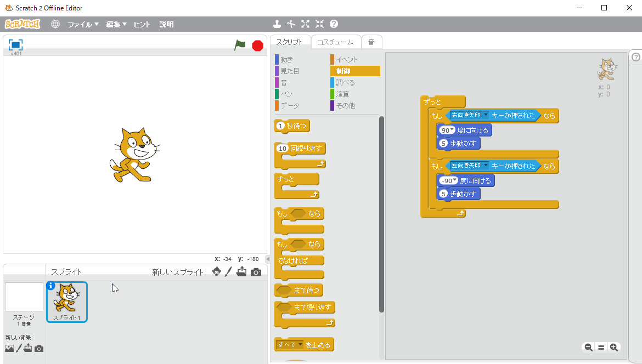
Task: Switch to the 音 tab
Action: click(x=371, y=42)
